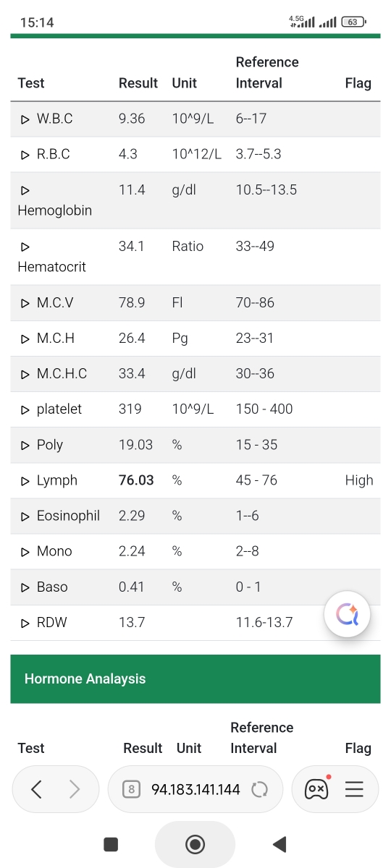The height and width of the screenshot is (868, 391).
Task: Open the game controller icon
Action: tap(316, 789)
